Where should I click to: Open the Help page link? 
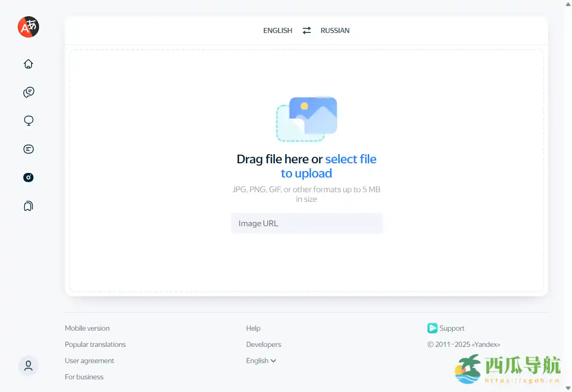pyautogui.click(x=253, y=328)
